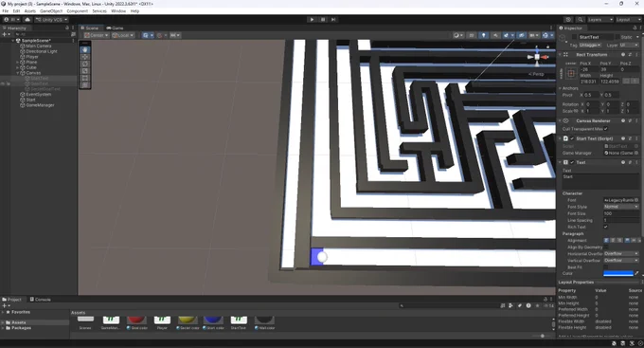Click the Step frame button

pos(333,19)
